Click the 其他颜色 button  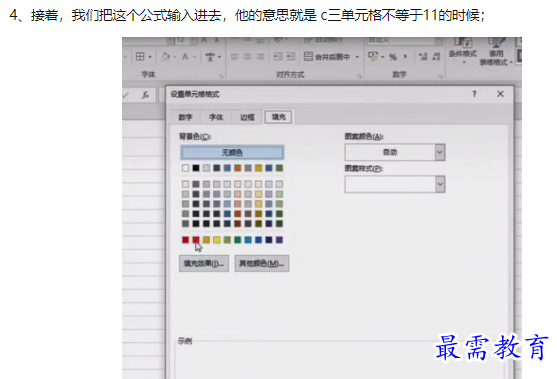pos(262,264)
